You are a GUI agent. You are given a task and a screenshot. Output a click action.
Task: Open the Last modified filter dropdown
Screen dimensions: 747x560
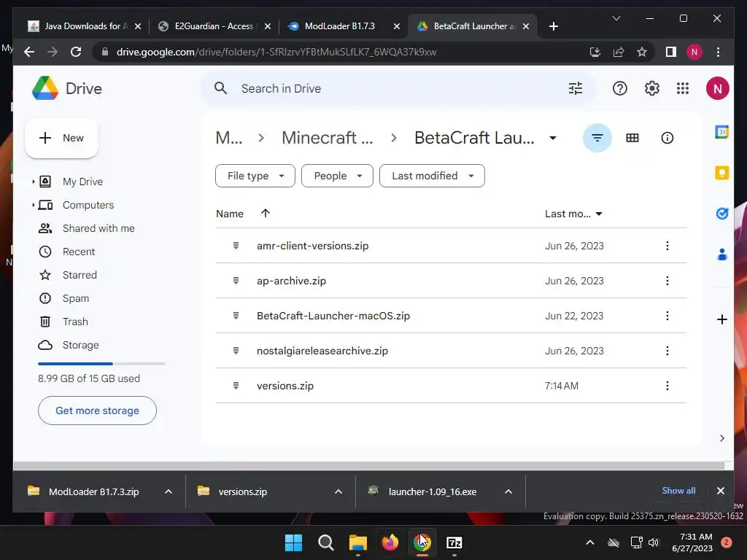(432, 176)
